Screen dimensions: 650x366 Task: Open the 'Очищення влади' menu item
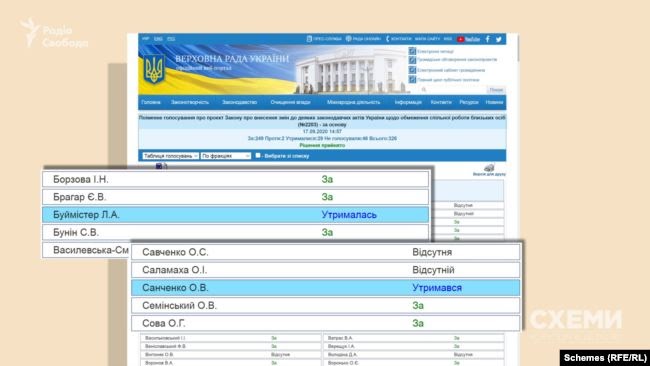tap(290, 102)
